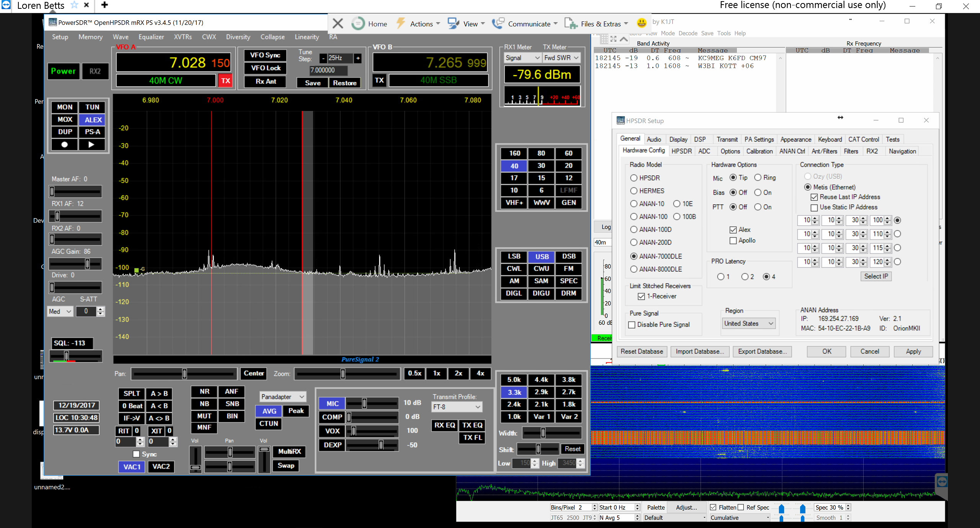Viewport: 980px width, 528px height.
Task: Click the Select IP button
Action: click(876, 276)
